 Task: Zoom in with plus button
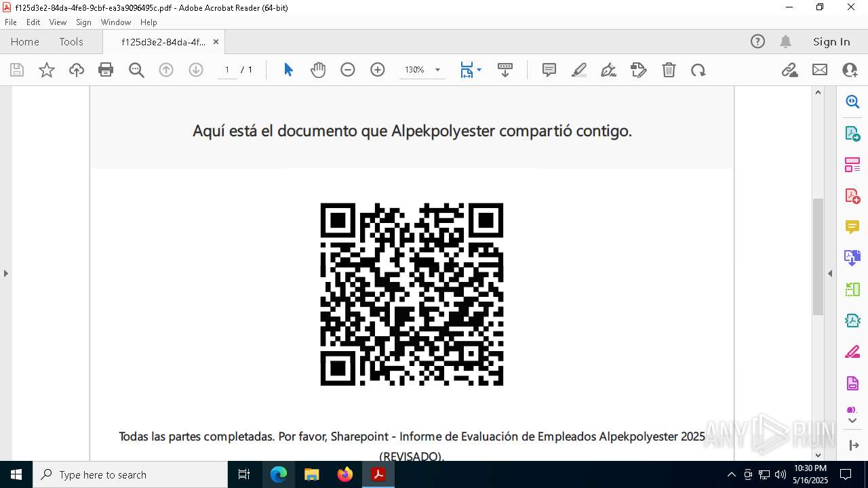(x=378, y=70)
